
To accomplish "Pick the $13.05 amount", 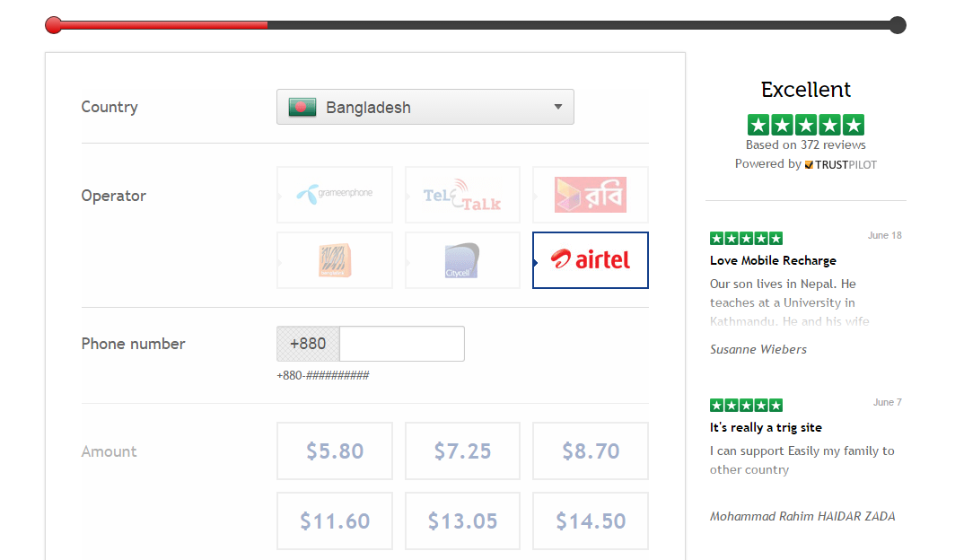I will coord(462,521).
